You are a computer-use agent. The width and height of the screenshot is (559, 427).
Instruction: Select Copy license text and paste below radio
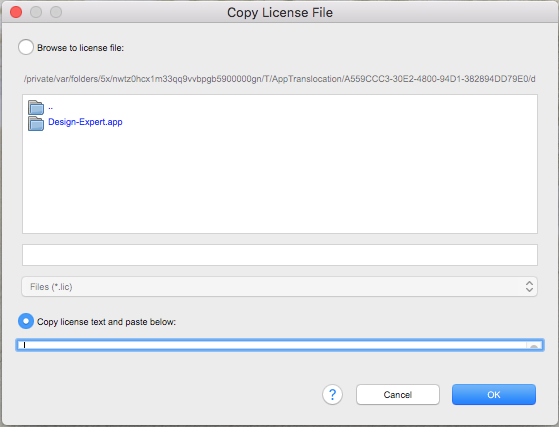point(26,321)
